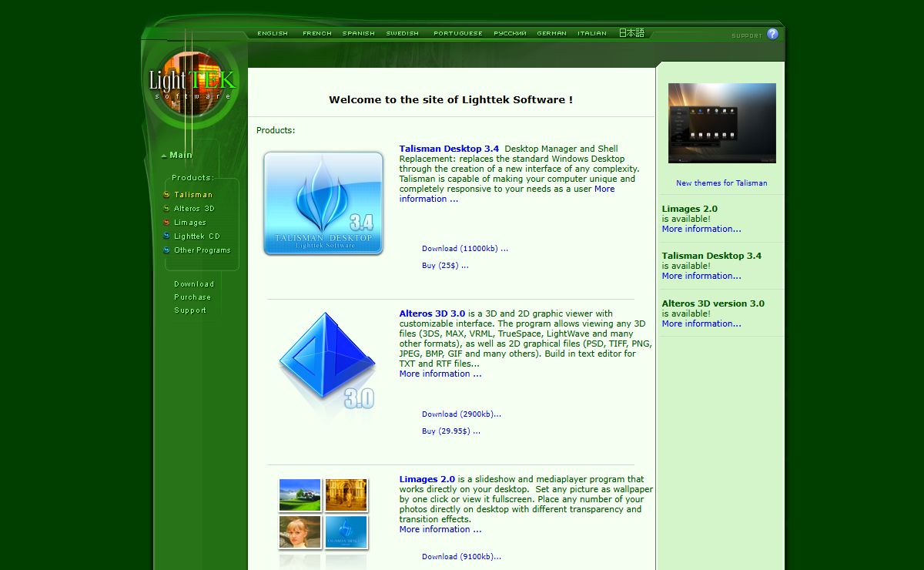Screen dimensions: 924x570
Task: Click the Talisman Desktop 3.4 box image
Action: click(x=323, y=203)
